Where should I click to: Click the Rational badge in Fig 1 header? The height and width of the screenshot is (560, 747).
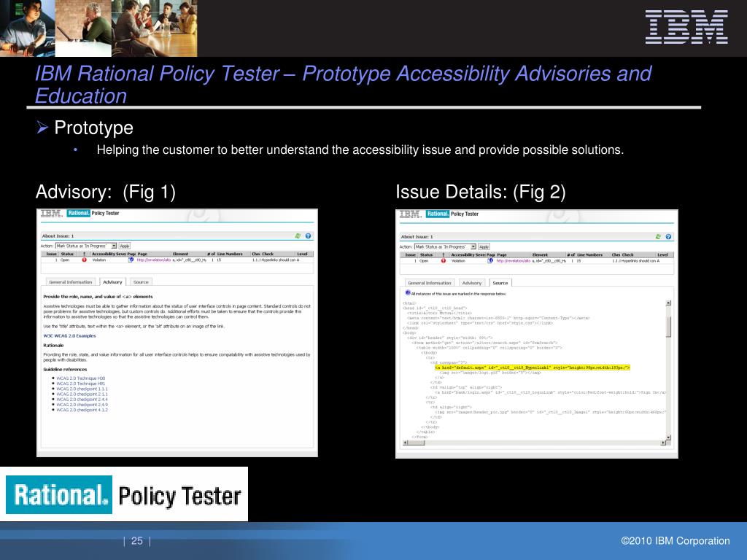coord(78,213)
